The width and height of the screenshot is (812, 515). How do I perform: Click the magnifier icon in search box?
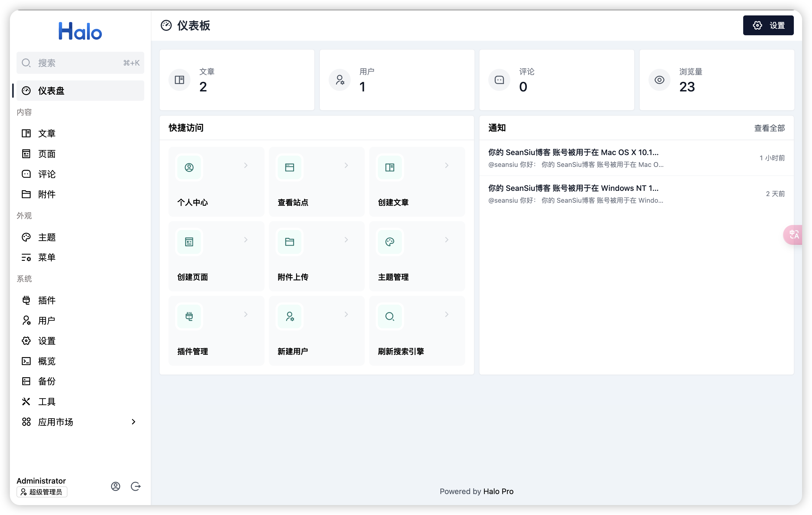pyautogui.click(x=26, y=63)
